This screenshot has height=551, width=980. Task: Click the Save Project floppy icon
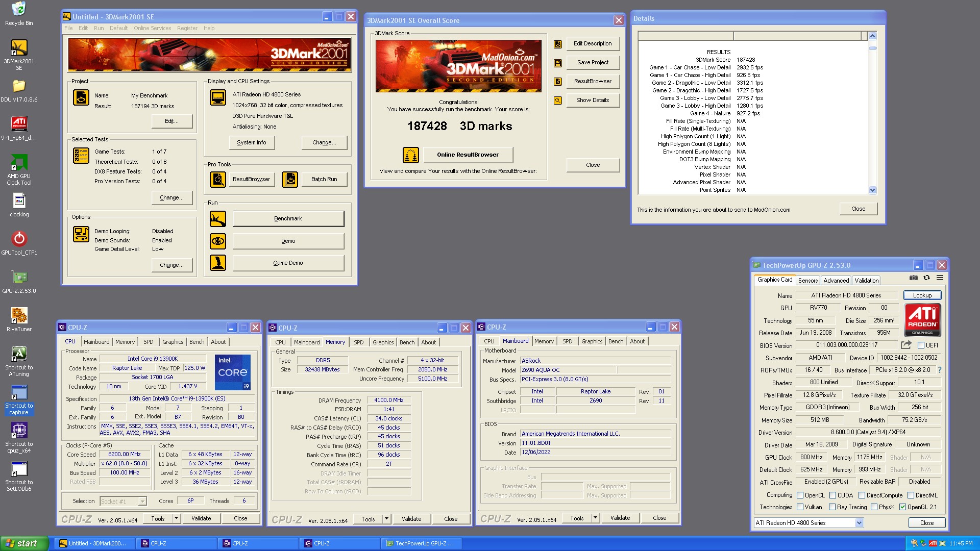click(558, 63)
